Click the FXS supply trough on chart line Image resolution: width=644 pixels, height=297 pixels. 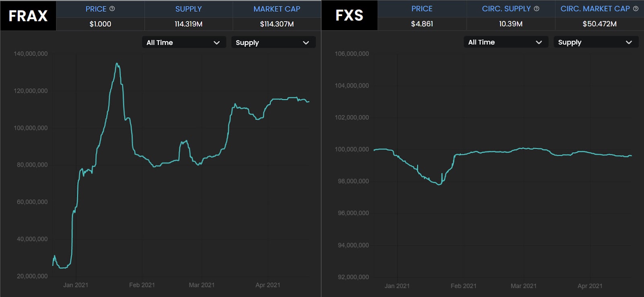coord(439,184)
